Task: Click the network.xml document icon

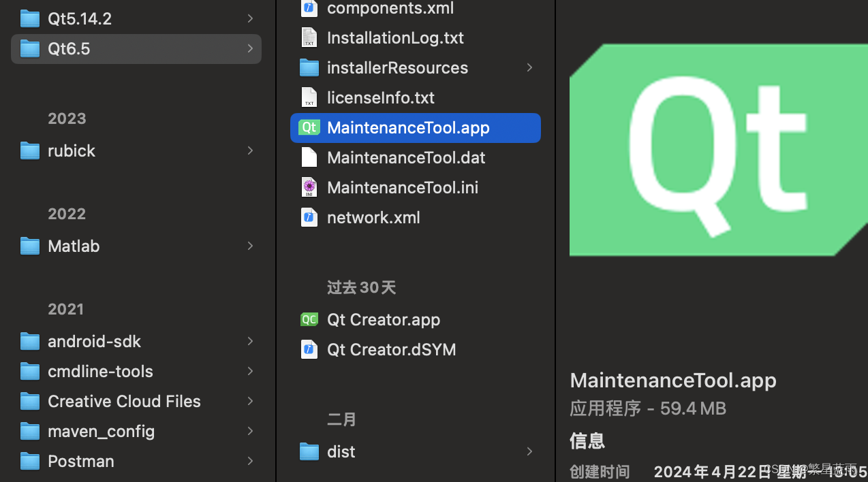Action: (x=309, y=217)
